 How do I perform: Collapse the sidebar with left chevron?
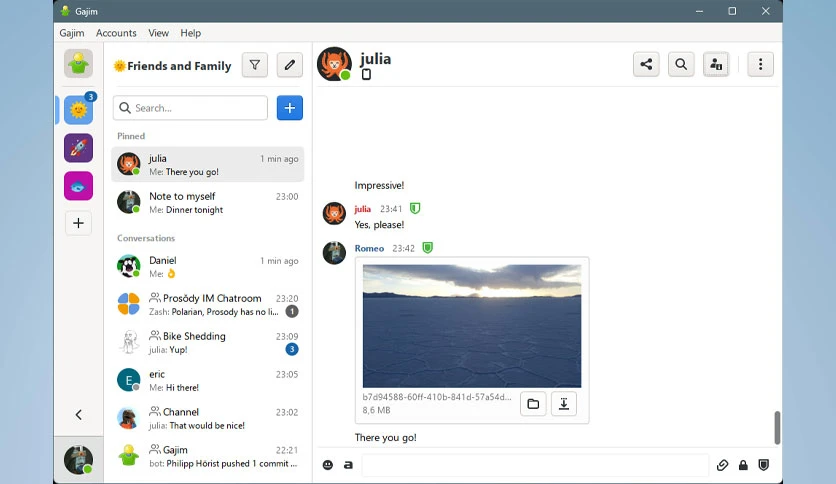[78, 415]
